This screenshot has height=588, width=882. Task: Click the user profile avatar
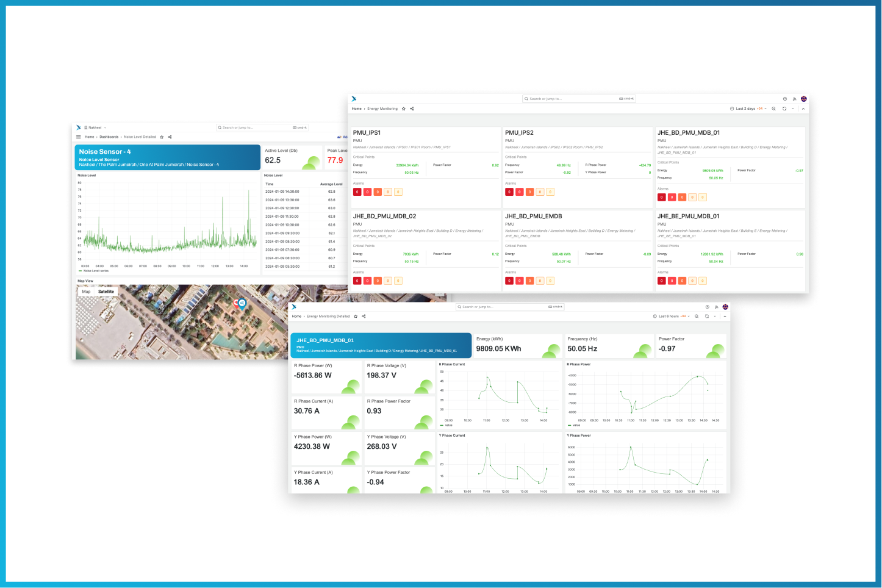point(804,98)
